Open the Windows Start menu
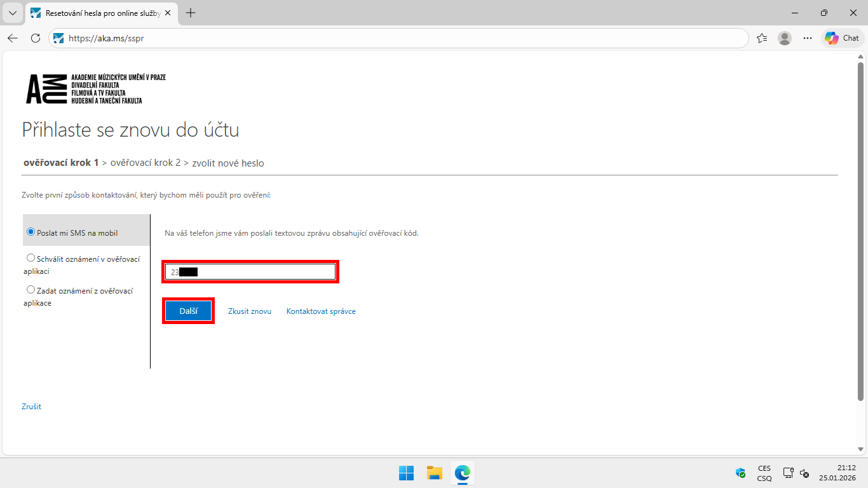 [x=406, y=473]
